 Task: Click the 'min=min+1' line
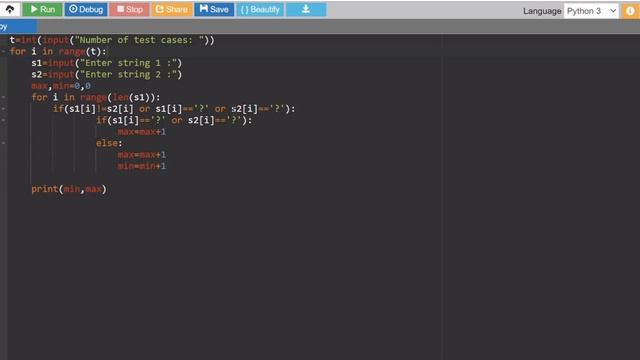[x=142, y=166]
